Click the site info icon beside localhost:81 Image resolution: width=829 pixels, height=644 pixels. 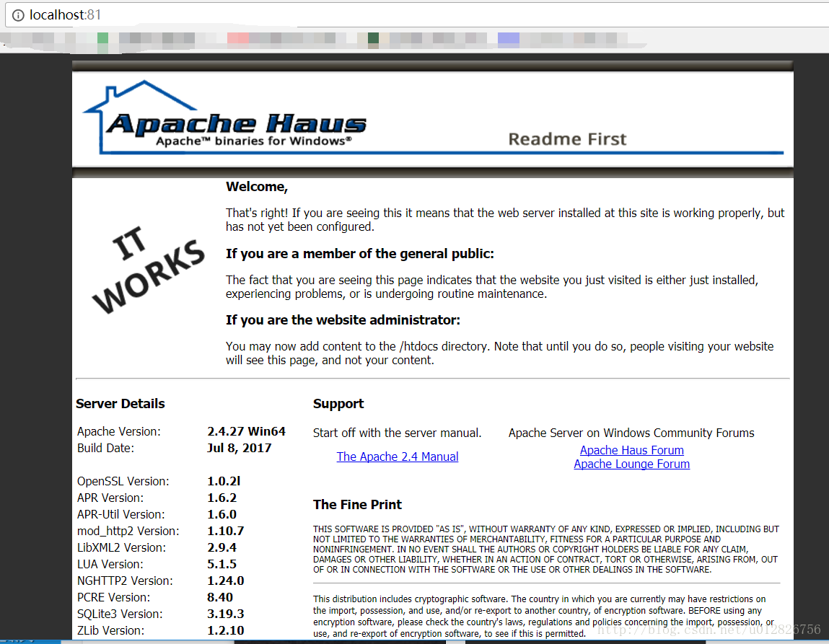tap(18, 15)
